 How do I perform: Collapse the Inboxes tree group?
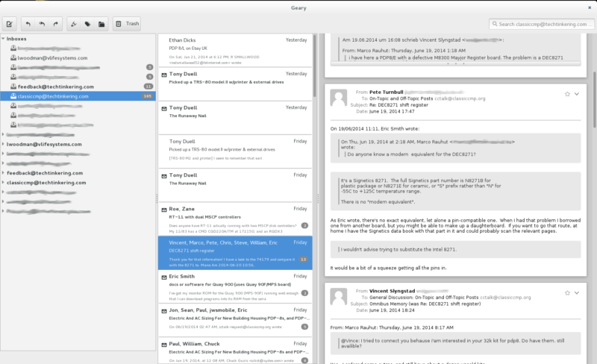pos(3,39)
